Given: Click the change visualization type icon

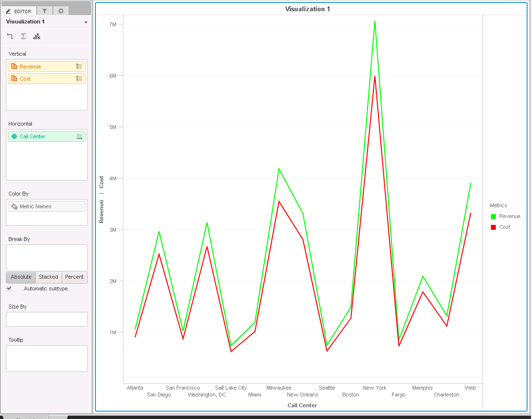Looking at the screenshot, I should point(36,36).
